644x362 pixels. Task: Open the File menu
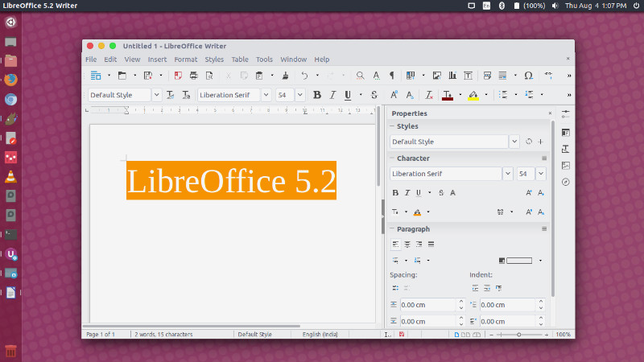point(91,60)
